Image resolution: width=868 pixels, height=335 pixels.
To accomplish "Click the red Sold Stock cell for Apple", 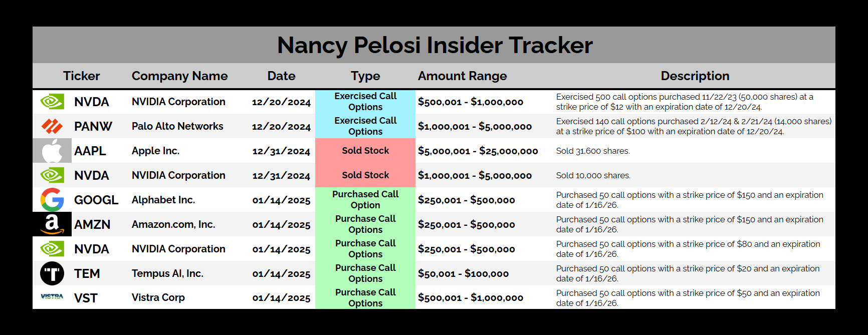I will 365,151.
